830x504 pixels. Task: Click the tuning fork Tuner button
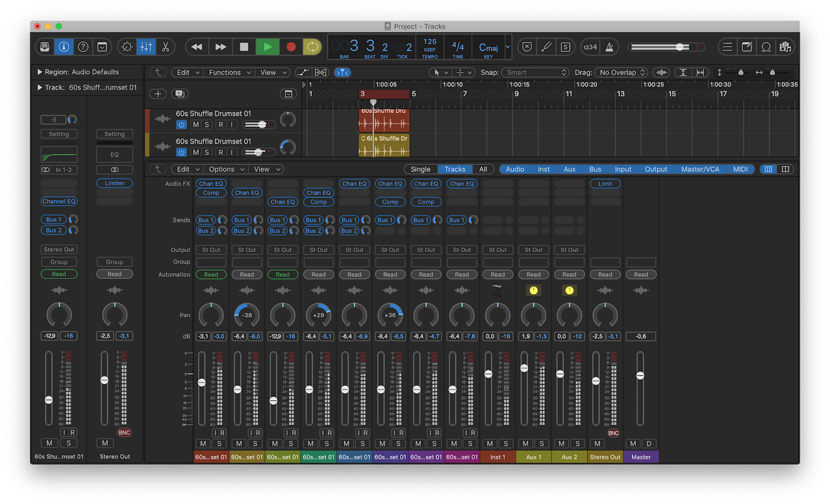point(547,46)
